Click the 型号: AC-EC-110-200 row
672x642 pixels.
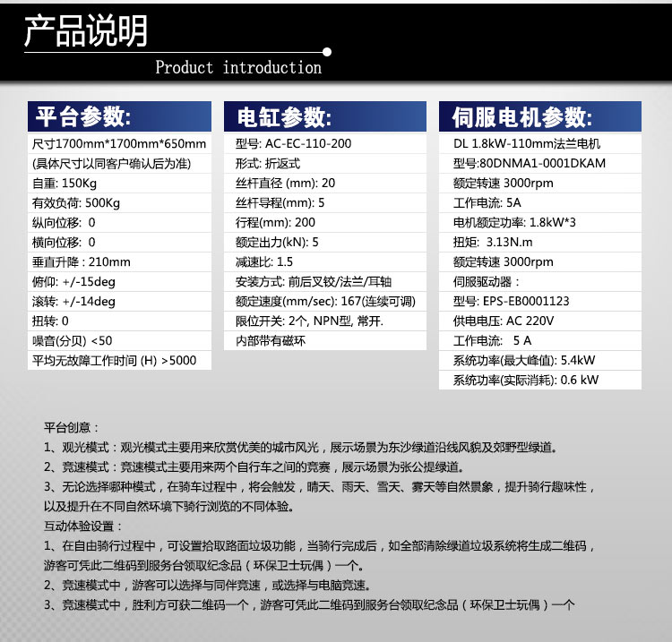point(293,144)
